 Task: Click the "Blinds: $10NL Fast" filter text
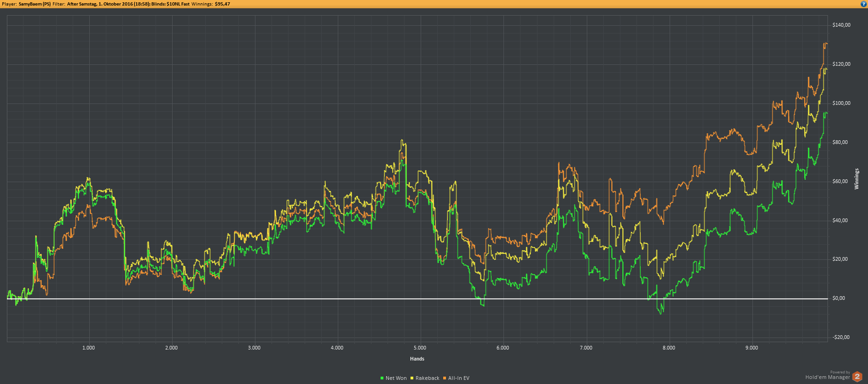(170, 4)
